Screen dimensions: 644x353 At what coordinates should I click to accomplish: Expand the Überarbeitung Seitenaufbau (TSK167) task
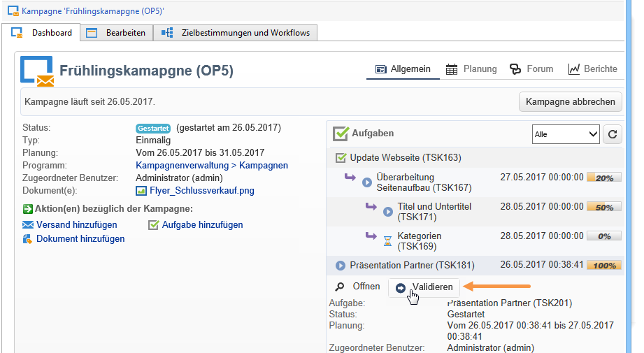[366, 182]
